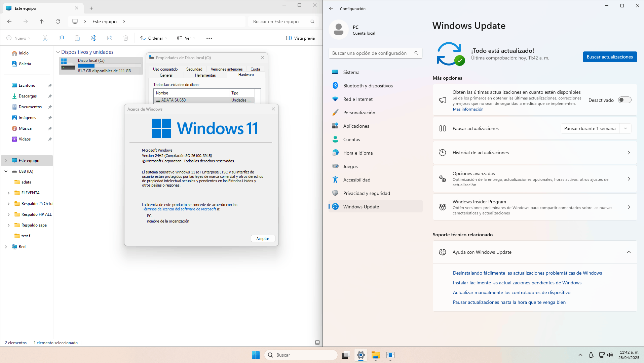Switch to the General tab in disk properties
This screenshot has width=644, height=363.
[166, 75]
